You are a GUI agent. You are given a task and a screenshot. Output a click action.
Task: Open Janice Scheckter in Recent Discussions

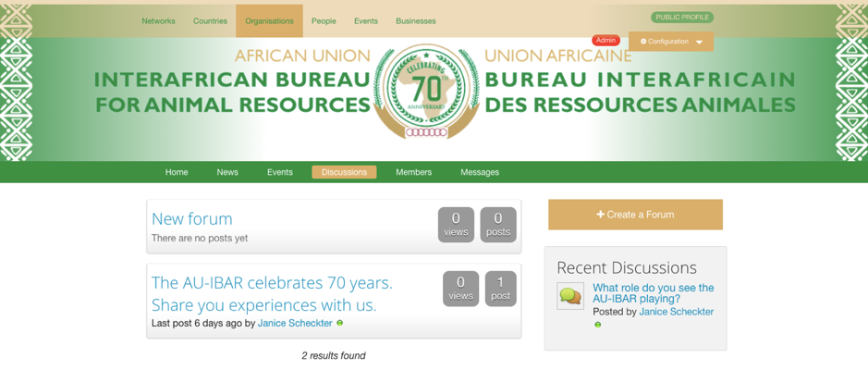click(677, 312)
